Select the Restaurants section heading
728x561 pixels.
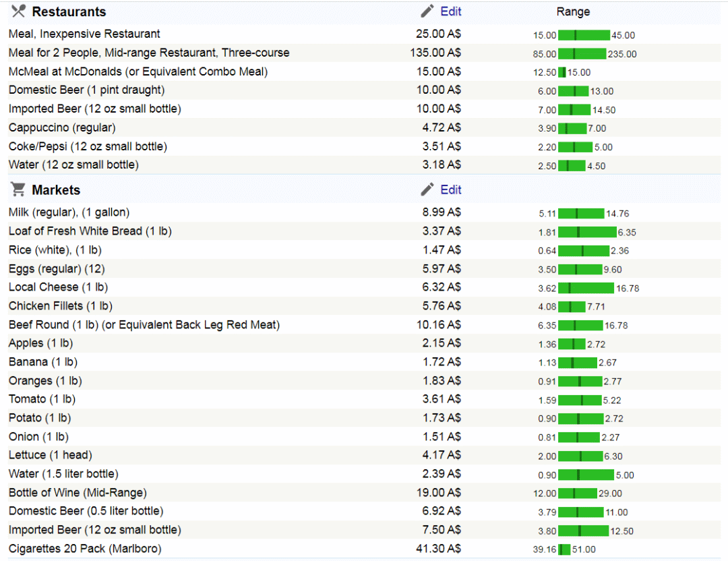click(69, 12)
